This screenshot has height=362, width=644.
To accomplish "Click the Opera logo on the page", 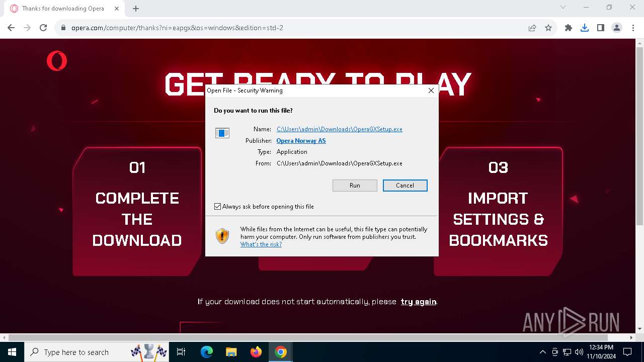I will click(x=57, y=61).
